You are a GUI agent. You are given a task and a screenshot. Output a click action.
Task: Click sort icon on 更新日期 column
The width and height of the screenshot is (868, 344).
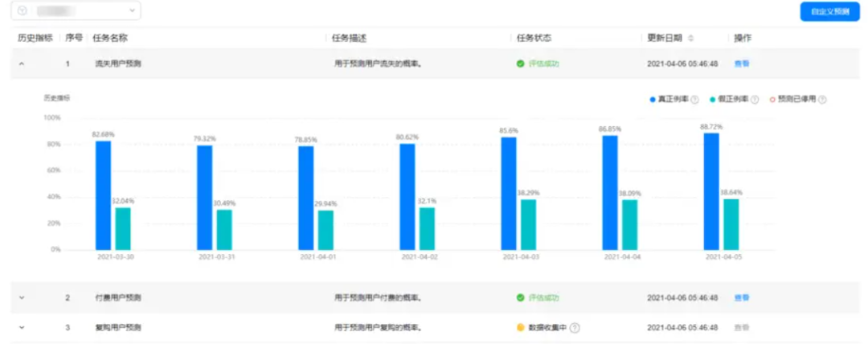[x=691, y=39]
